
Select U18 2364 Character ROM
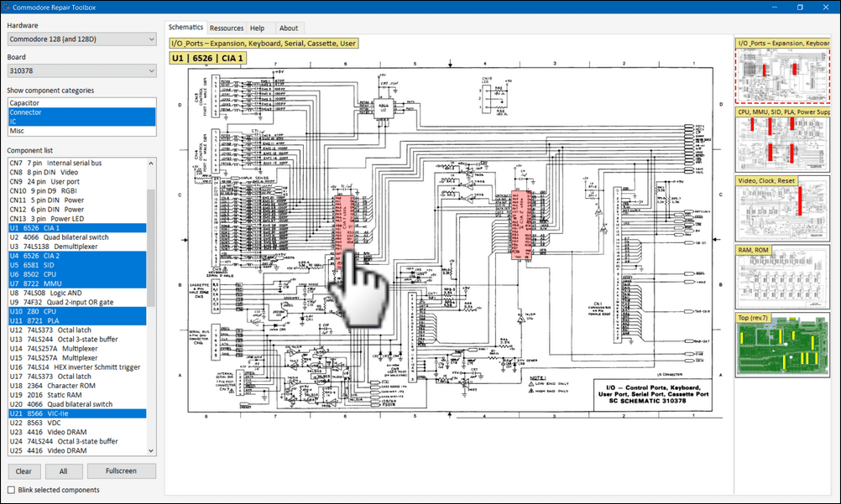tap(77, 386)
